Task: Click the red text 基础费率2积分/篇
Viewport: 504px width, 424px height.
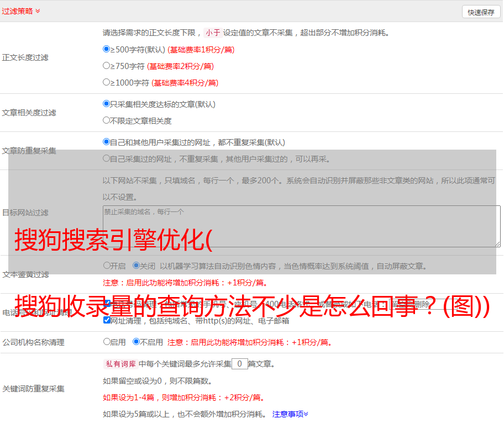Action: click(x=180, y=66)
